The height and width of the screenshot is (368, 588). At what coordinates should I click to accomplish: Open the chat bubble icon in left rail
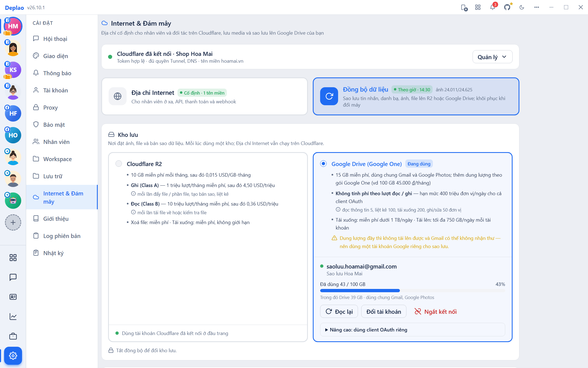(x=13, y=277)
